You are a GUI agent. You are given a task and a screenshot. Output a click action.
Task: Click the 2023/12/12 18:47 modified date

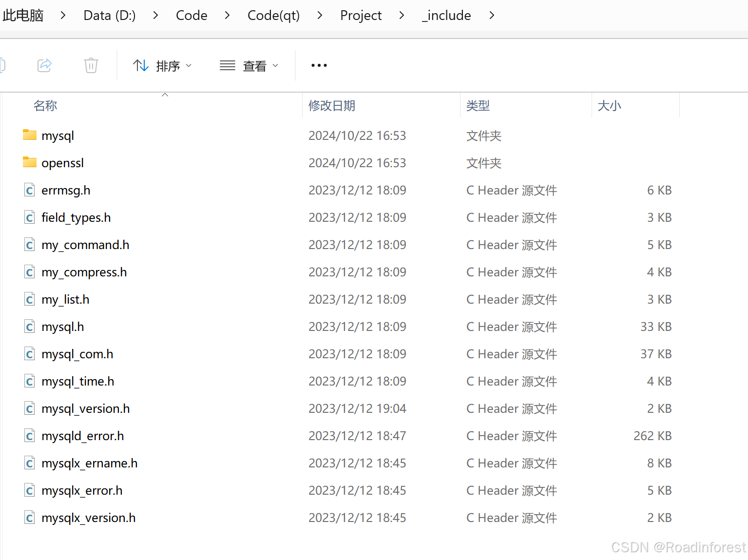[x=357, y=436]
